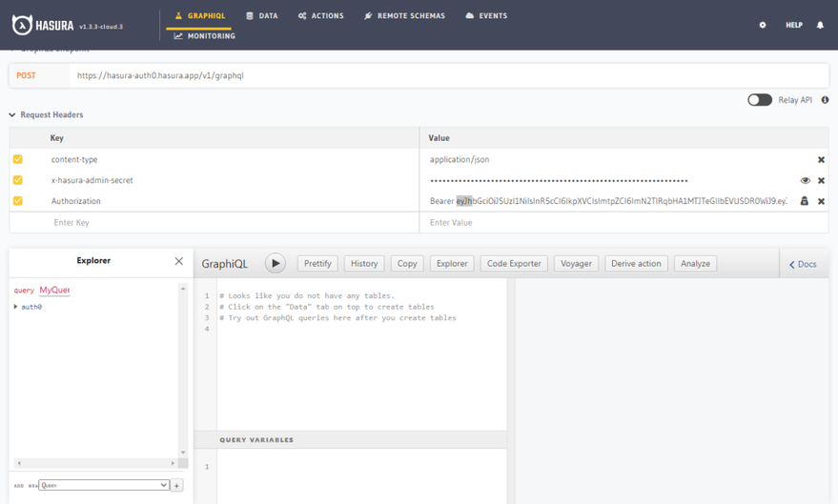Open the Data tab
The width and height of the screenshot is (838, 504).
pyautogui.click(x=262, y=16)
